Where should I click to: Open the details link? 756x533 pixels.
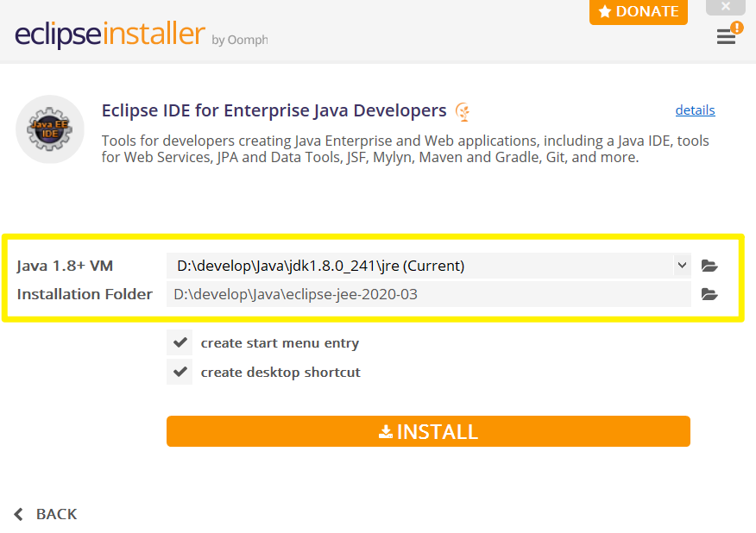tap(695, 110)
